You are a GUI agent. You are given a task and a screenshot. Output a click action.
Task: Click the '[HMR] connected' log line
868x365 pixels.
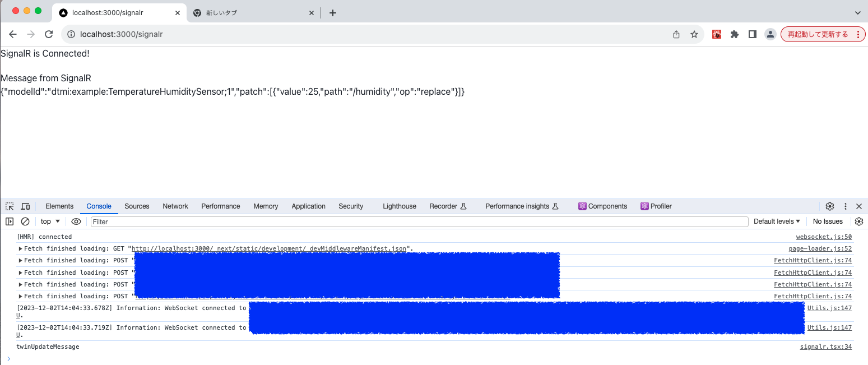44,237
